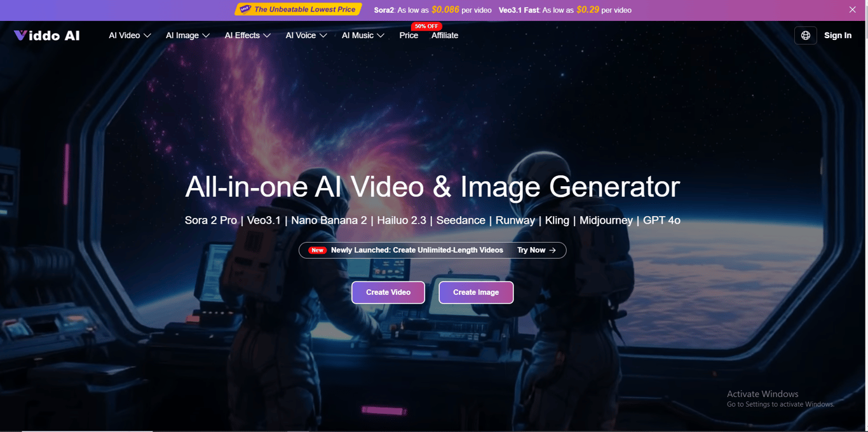Expand the AI Effects dropdown menu
Viewport: 868px width, 432px height.
pos(248,36)
